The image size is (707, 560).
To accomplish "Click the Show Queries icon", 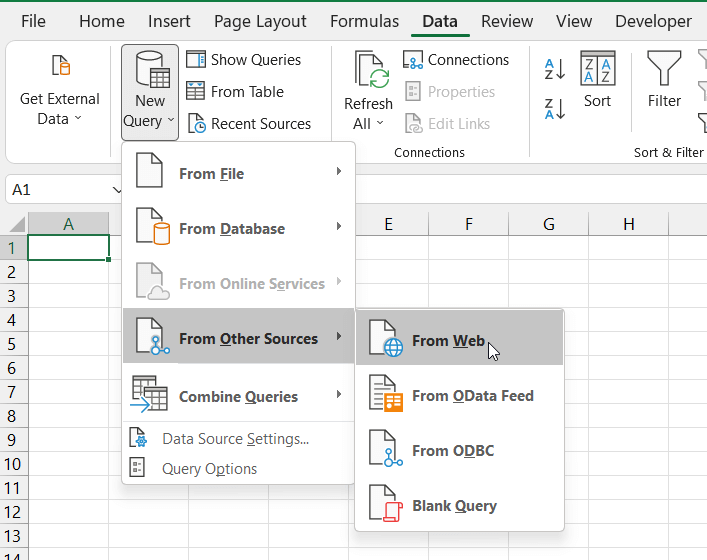I will tap(196, 59).
